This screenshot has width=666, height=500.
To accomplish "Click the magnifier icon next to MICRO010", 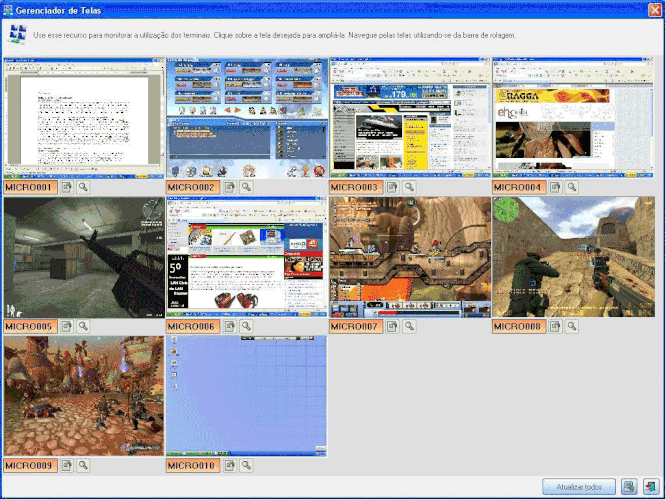I will [246, 466].
